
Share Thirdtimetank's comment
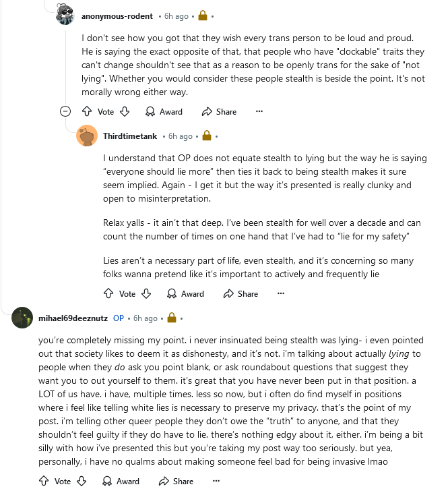point(241,294)
